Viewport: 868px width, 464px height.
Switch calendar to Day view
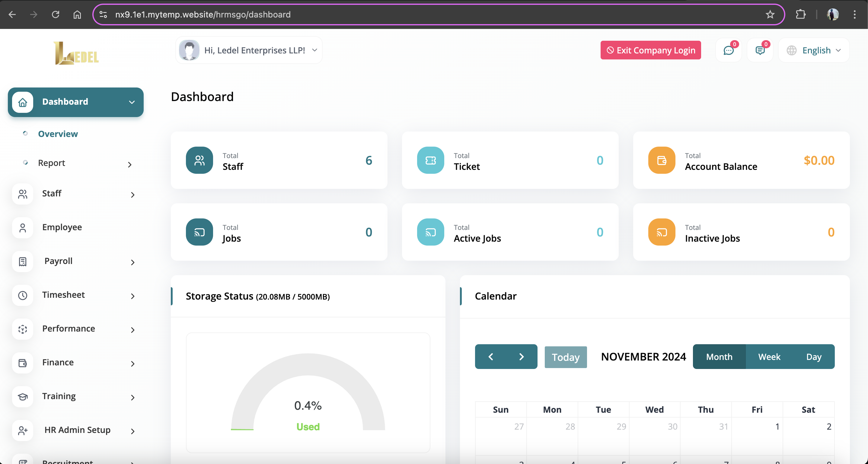tap(814, 357)
